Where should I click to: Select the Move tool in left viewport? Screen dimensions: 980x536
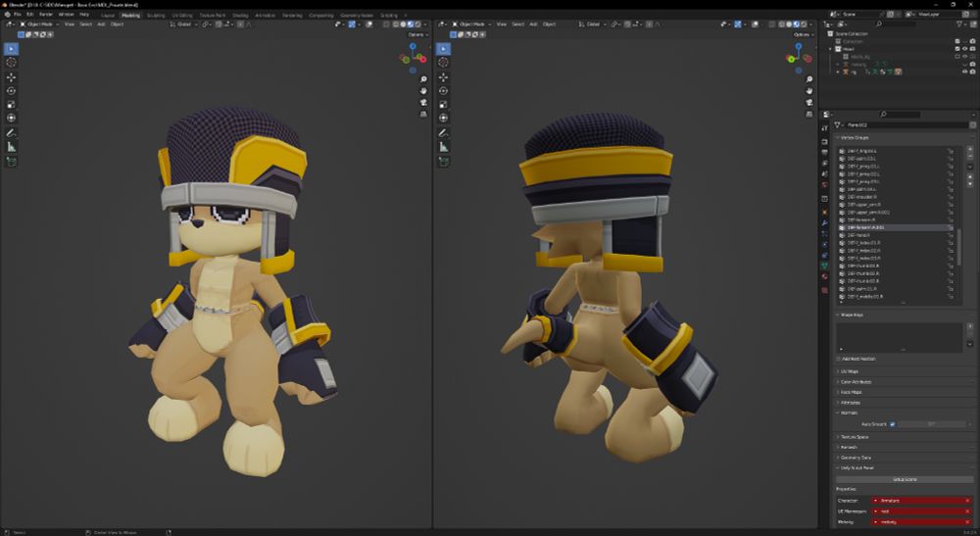click(x=11, y=76)
